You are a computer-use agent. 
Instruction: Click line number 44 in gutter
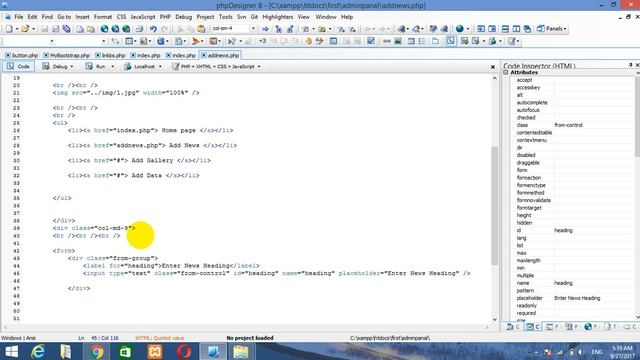tap(16, 266)
